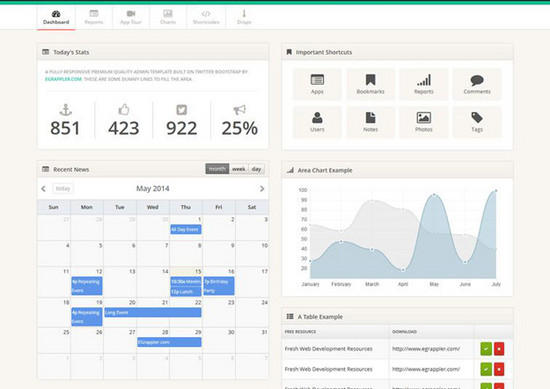Open the Bookmarks shortcut
Image resolution: width=550 pixels, height=389 pixels.
pos(370,84)
